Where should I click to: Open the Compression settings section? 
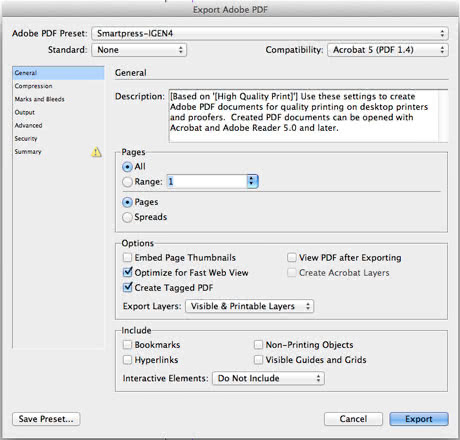pos(58,86)
